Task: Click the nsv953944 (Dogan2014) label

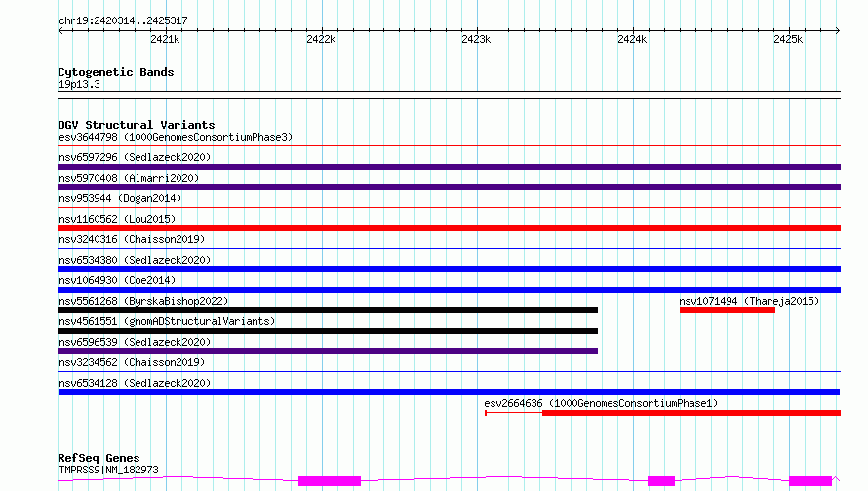Action: click(120, 198)
